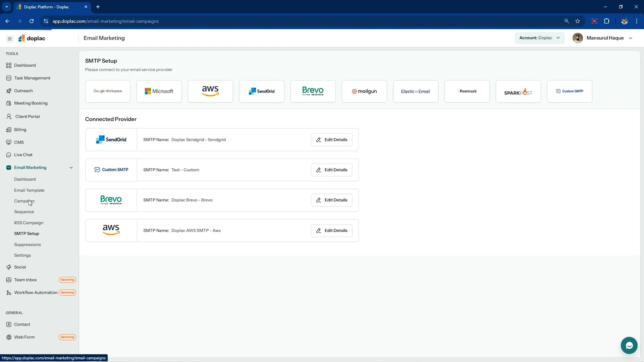Open Sequence submenu item
The image size is (644, 362).
pos(24,212)
